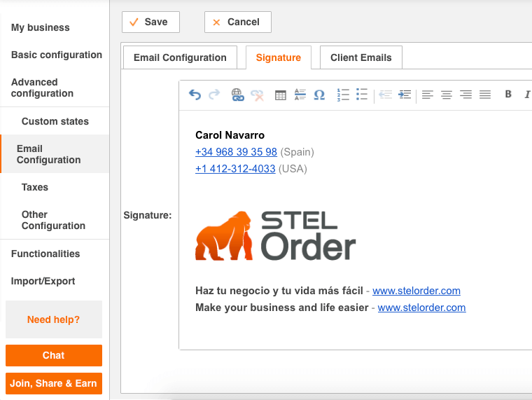The height and width of the screenshot is (400, 532).
Task: Align text left
Action: click(x=428, y=95)
